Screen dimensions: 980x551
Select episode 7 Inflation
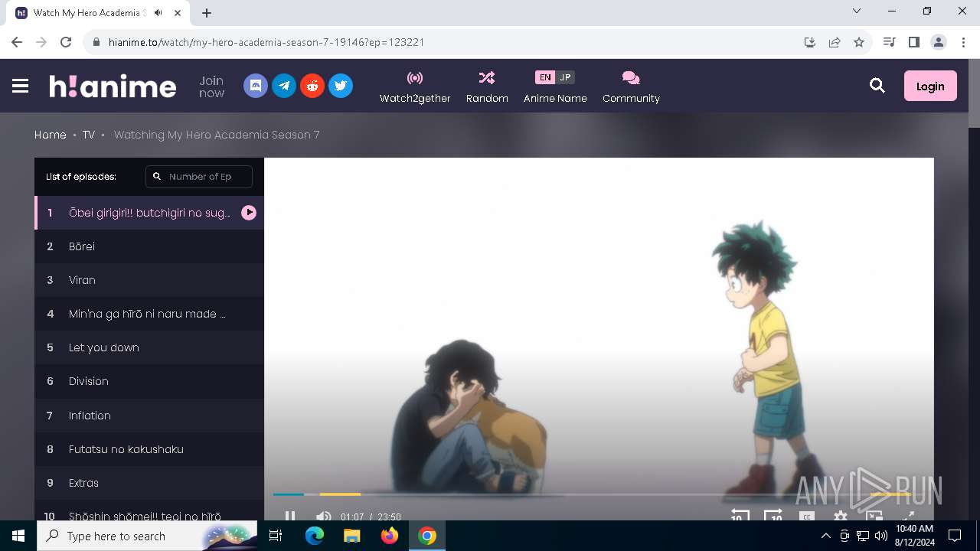pyautogui.click(x=149, y=416)
